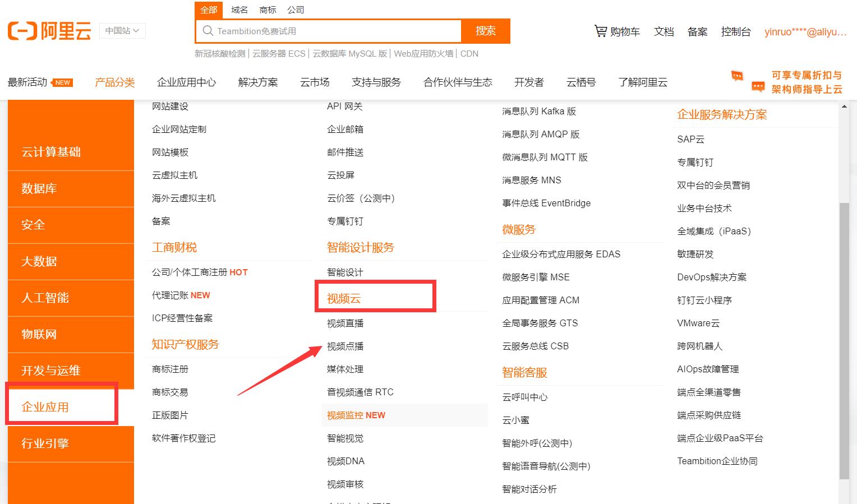Open 云呼叫中心 link

(524, 397)
